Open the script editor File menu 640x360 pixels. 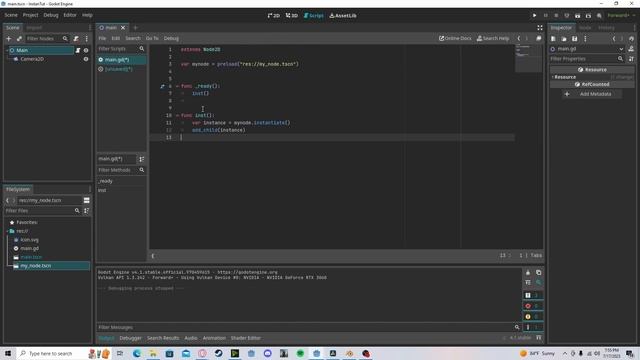102,38
